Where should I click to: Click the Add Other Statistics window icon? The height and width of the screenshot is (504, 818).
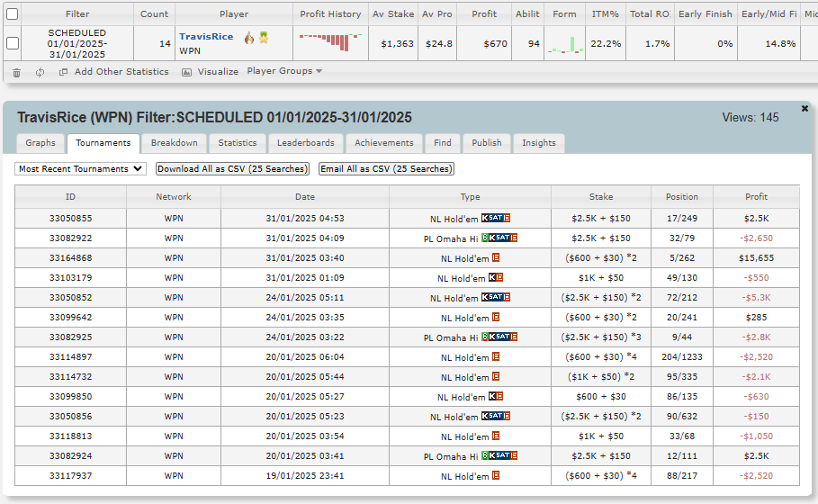click(x=62, y=72)
